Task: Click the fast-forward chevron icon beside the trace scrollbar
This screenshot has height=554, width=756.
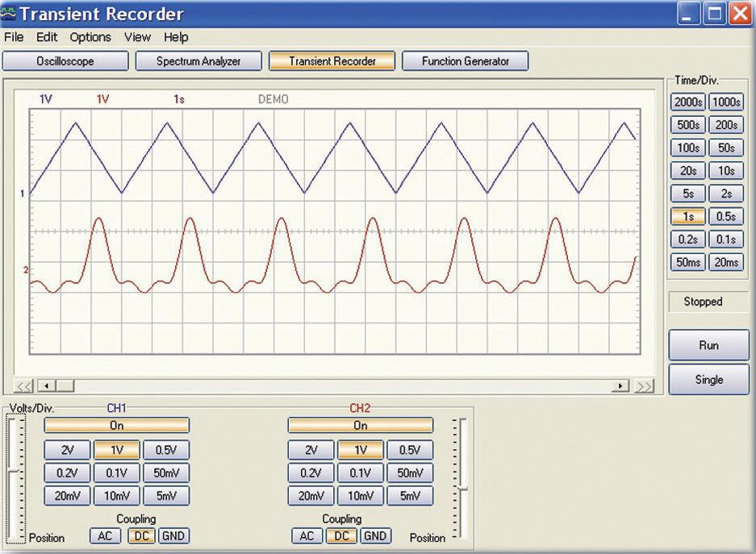Action: (x=645, y=386)
